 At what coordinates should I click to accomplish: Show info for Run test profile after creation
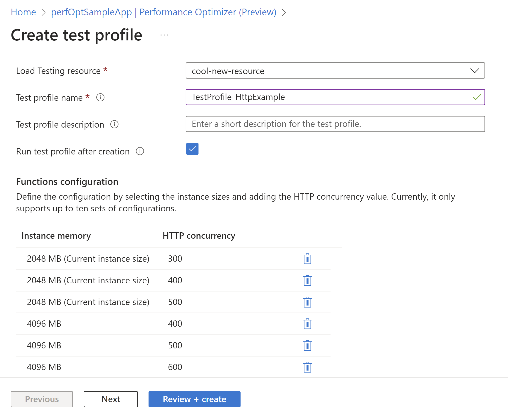click(x=140, y=151)
